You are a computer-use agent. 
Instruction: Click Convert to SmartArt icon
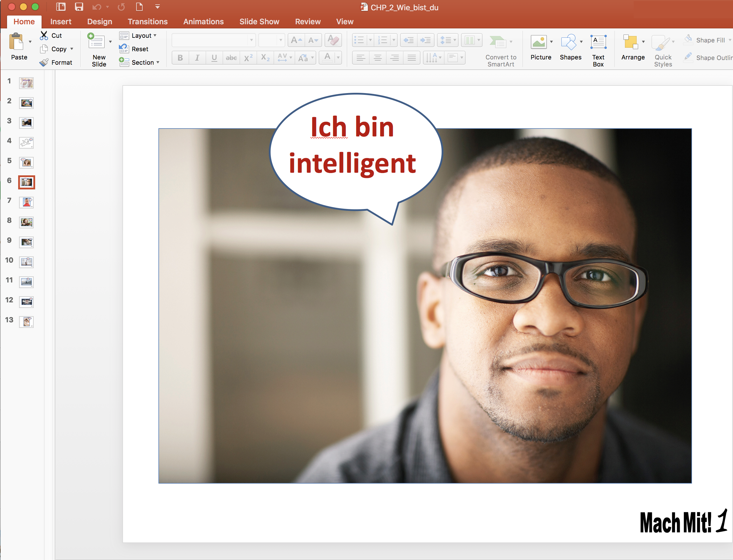click(x=498, y=42)
